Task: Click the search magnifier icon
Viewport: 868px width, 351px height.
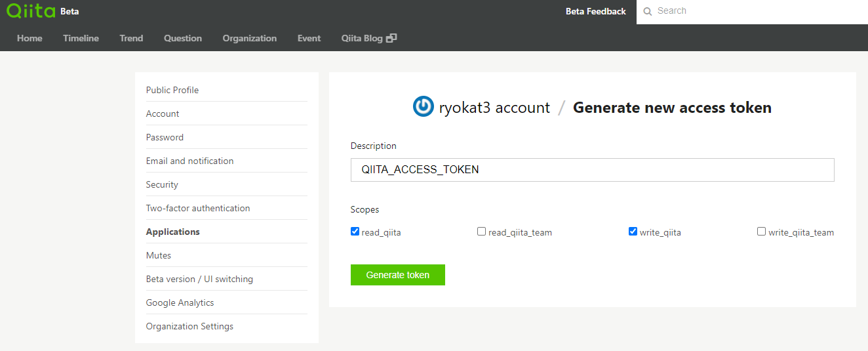Action: click(x=648, y=11)
